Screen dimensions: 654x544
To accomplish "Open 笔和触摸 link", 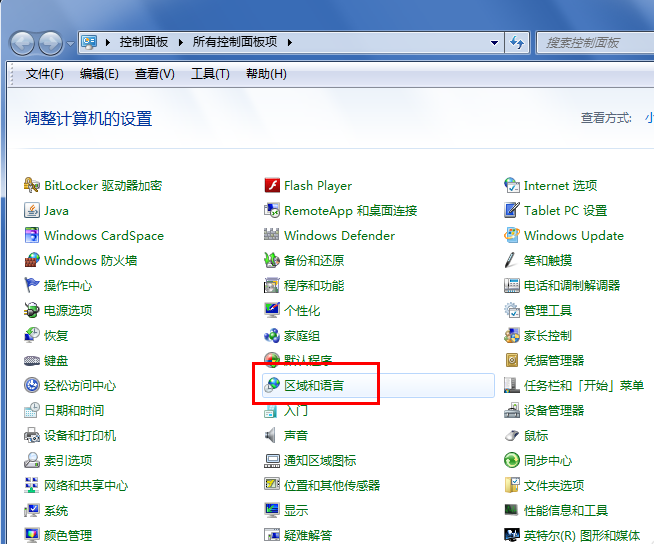I will (x=548, y=261).
